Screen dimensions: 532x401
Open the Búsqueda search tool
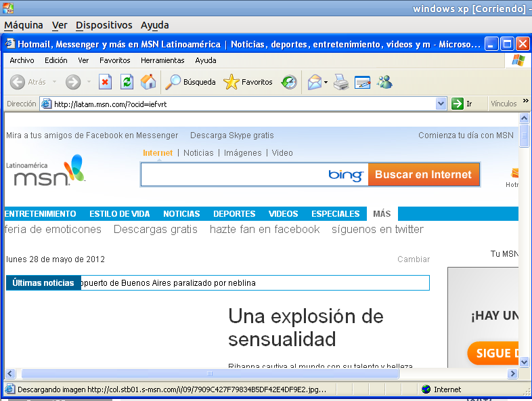190,82
